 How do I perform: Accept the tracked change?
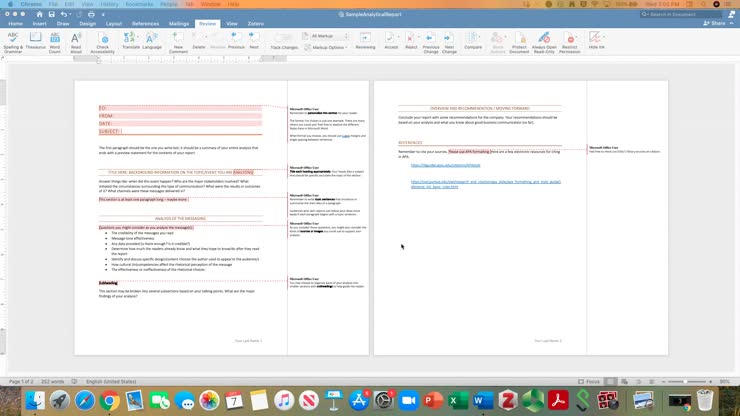(389, 41)
